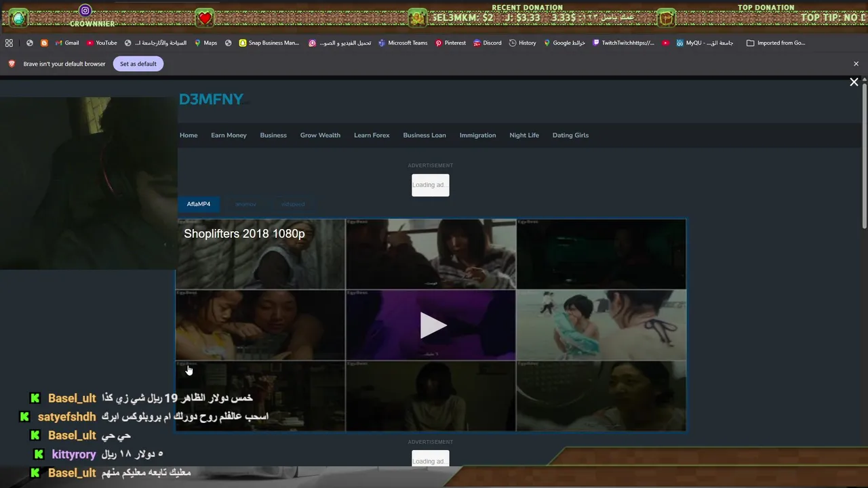Open the Google خرائط bookmark
Viewport: 868px width, 488px height.
click(x=564, y=43)
